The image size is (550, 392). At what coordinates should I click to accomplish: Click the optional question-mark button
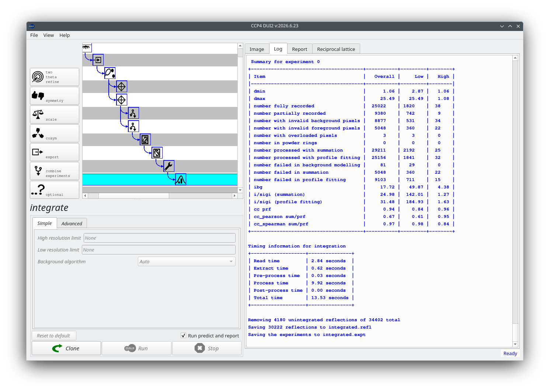click(55, 190)
